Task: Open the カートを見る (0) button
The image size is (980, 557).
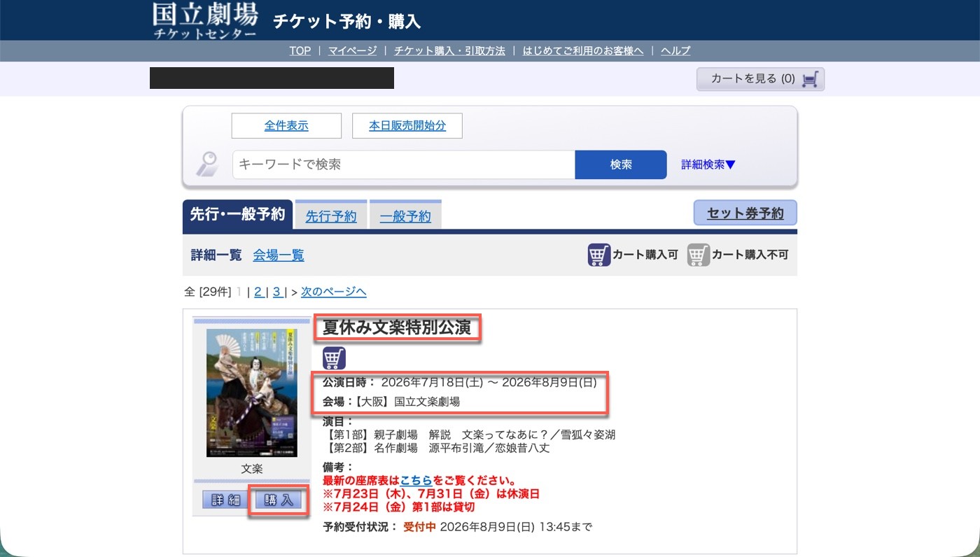Action: (x=761, y=79)
